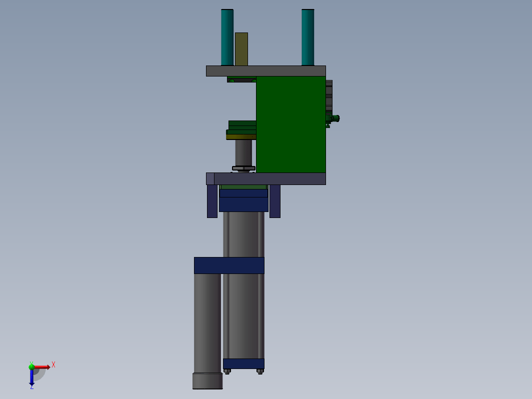Click the green Y axis origin ball of the triad

(x=31, y=367)
